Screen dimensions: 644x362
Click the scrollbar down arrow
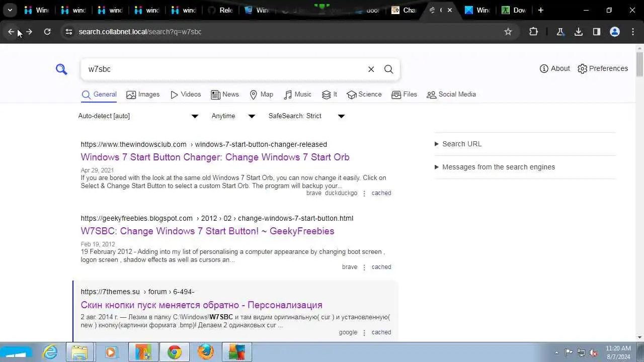pyautogui.click(x=639, y=337)
